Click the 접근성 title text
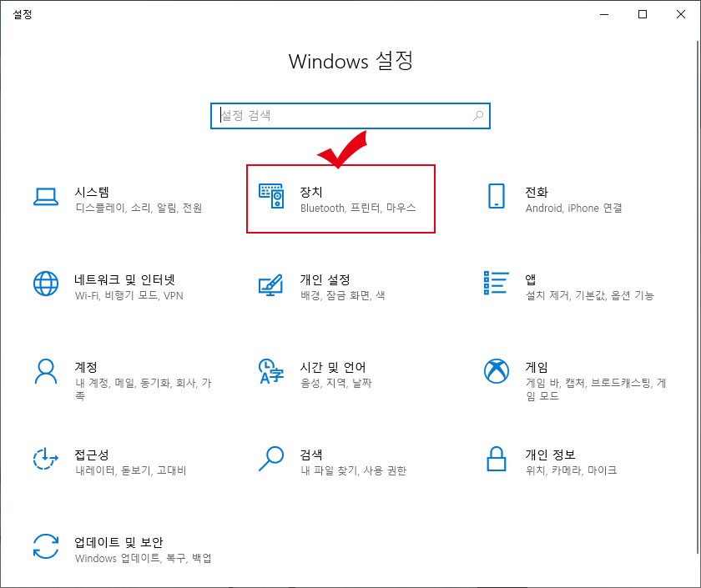The width and height of the screenshot is (701, 588). click(92, 455)
